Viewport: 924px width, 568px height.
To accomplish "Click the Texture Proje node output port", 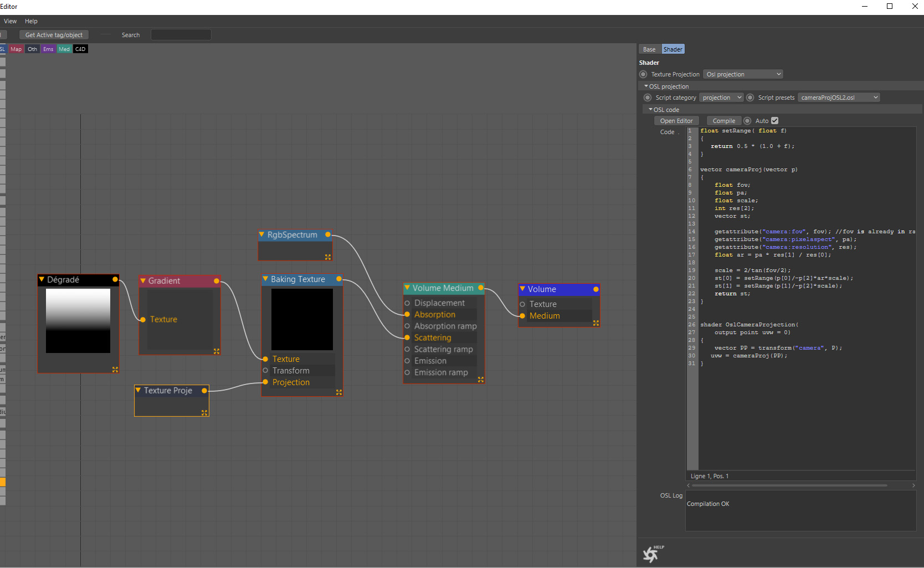I will [204, 391].
